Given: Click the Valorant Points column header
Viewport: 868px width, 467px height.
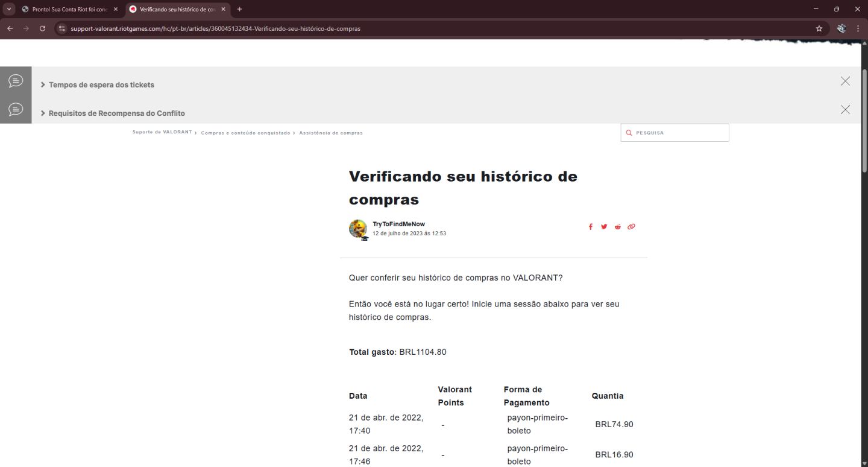Looking at the screenshot, I should [x=454, y=396].
